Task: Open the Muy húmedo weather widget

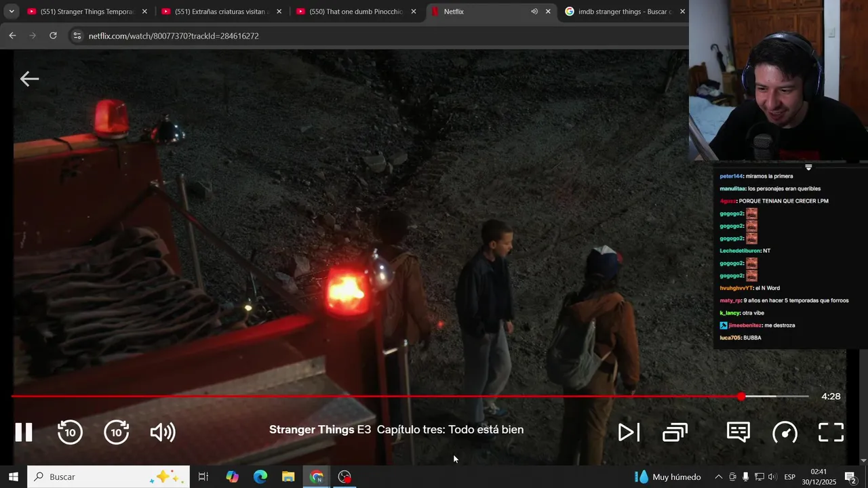Action: point(668,476)
